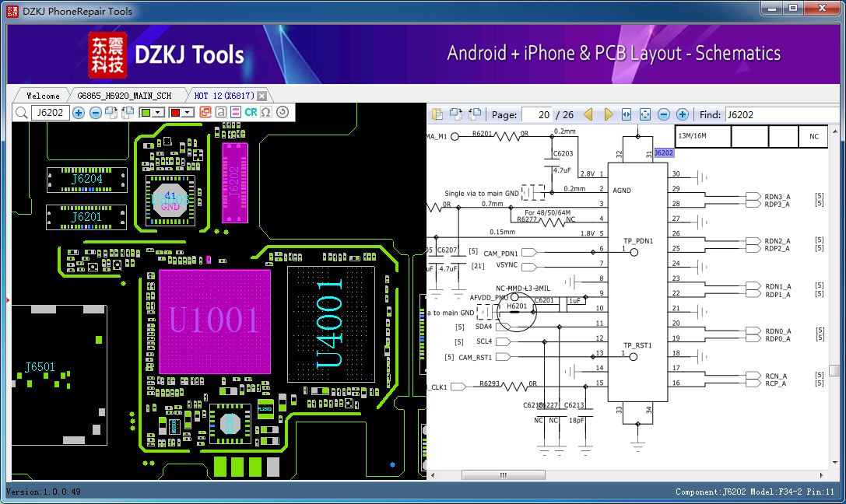Click the VSYNC signal label
This screenshot has width=846, height=504.
coord(507,265)
